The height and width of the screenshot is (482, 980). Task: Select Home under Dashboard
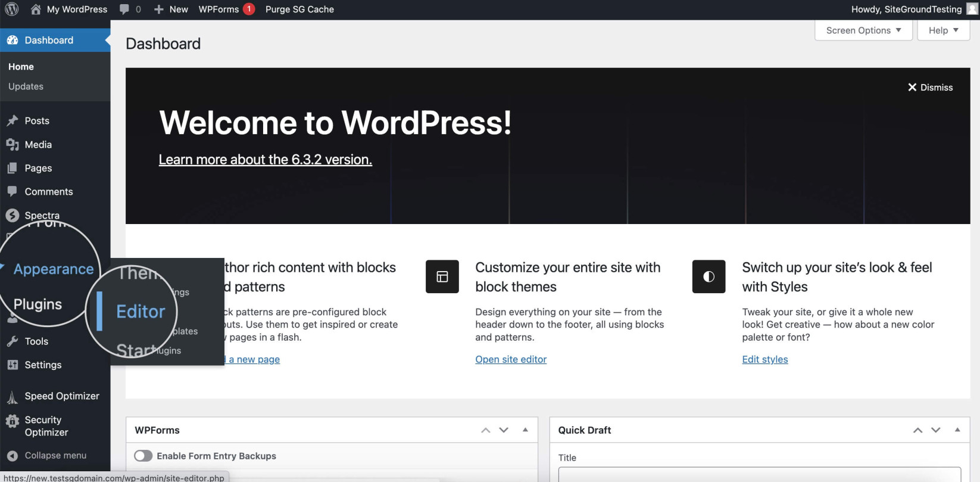[21, 67]
